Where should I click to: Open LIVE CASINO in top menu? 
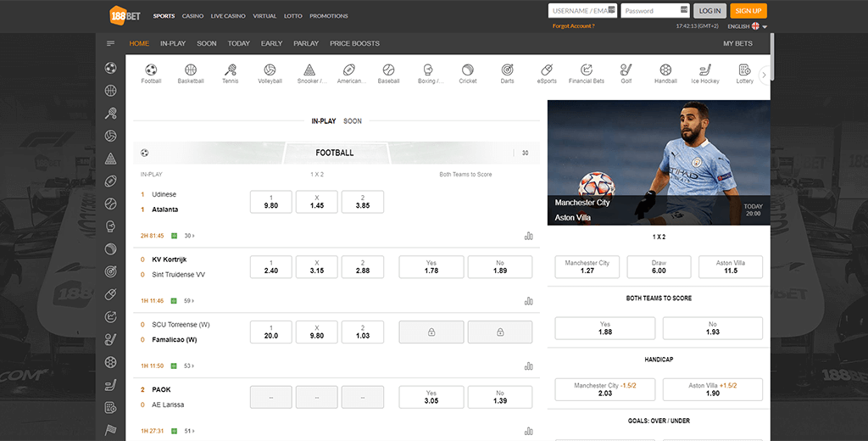tap(228, 16)
